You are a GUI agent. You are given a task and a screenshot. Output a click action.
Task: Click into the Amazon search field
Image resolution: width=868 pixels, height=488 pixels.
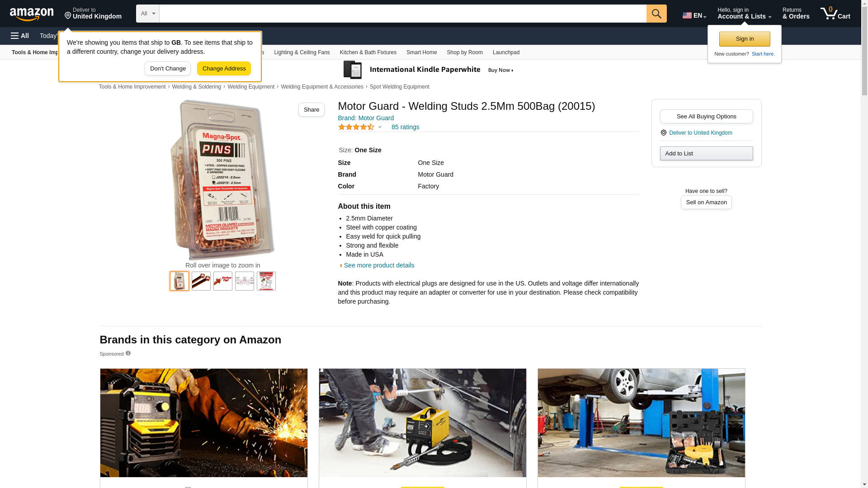tap(403, 14)
